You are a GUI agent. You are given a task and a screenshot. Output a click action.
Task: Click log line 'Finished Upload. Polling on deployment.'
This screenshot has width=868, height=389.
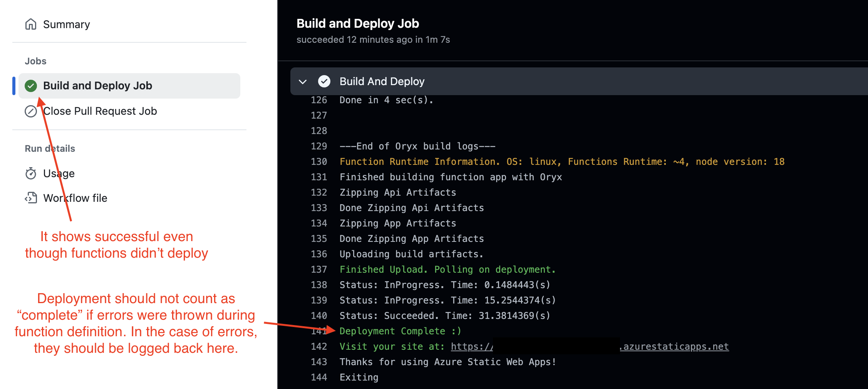(447, 270)
